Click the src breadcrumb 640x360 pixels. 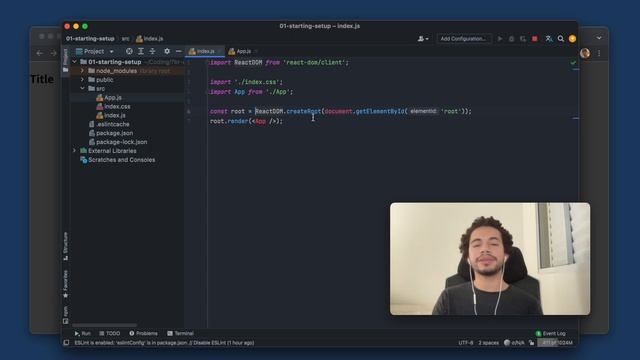[x=125, y=39]
